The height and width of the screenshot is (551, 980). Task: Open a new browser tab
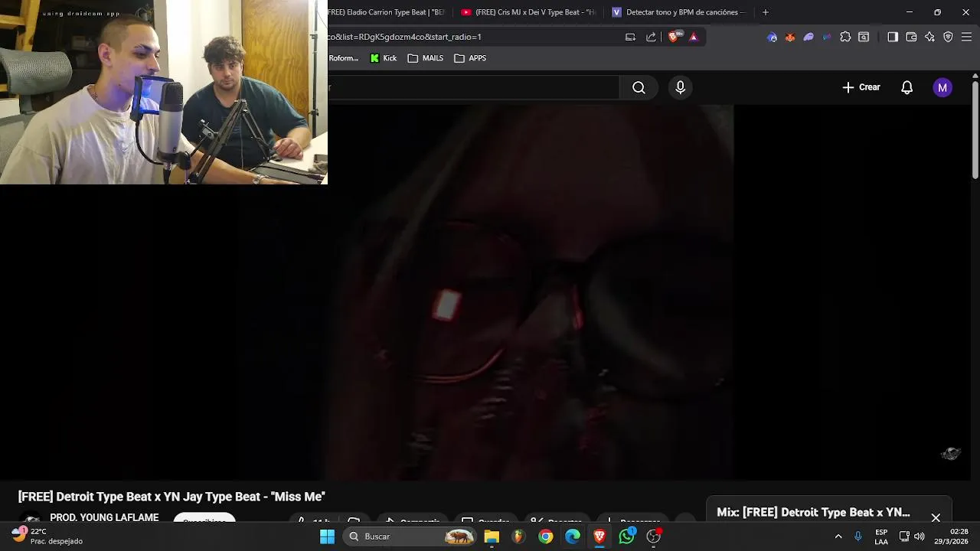pyautogui.click(x=765, y=12)
